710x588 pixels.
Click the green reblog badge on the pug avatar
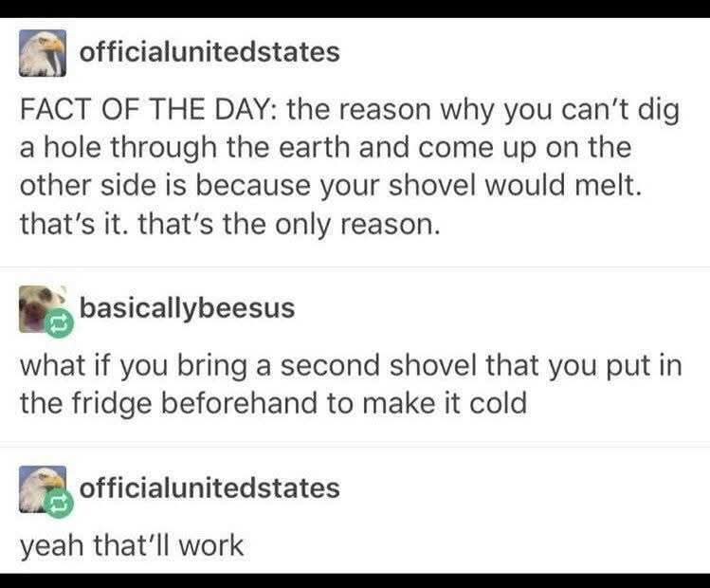tap(59, 323)
